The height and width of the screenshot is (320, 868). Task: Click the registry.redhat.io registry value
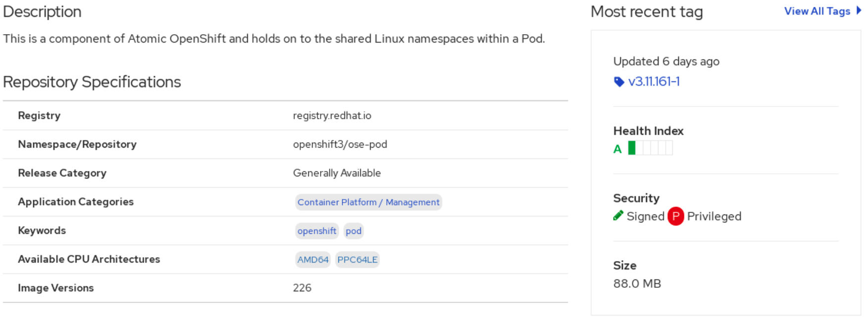click(x=332, y=115)
